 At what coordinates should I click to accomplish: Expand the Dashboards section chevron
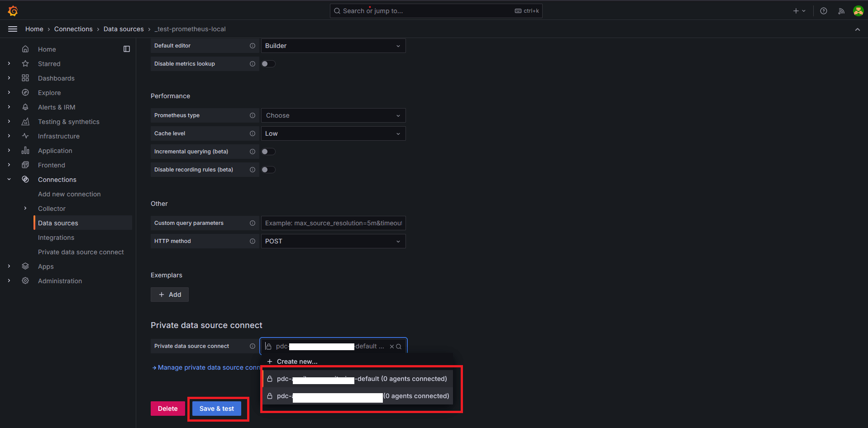point(9,78)
